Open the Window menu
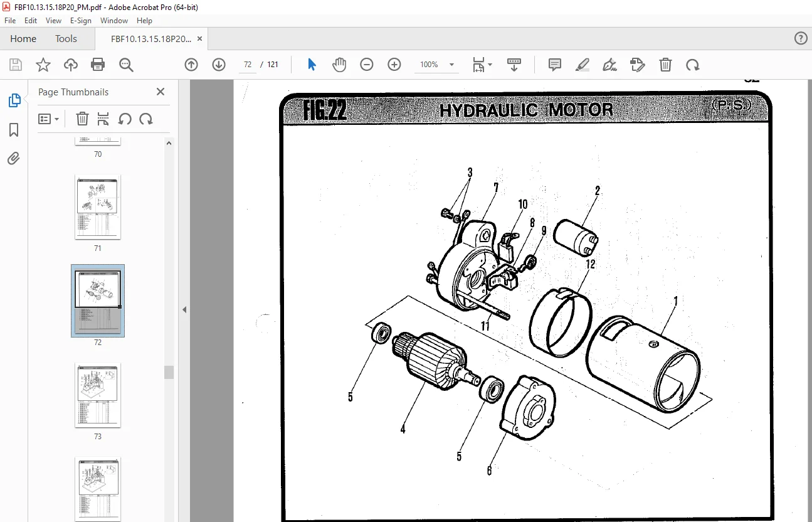Screen dimensions: 812x522 114,21
